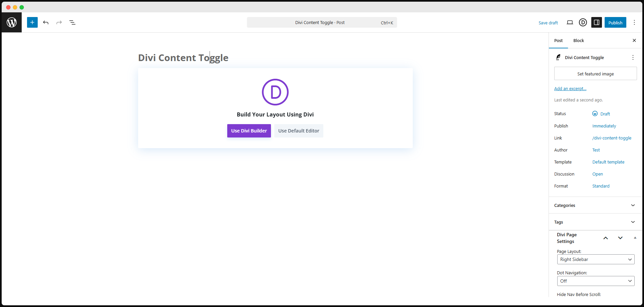Viewport: 644px width, 307px height.
Task: Open the /divi-content-toggle link setting
Action: tap(612, 138)
